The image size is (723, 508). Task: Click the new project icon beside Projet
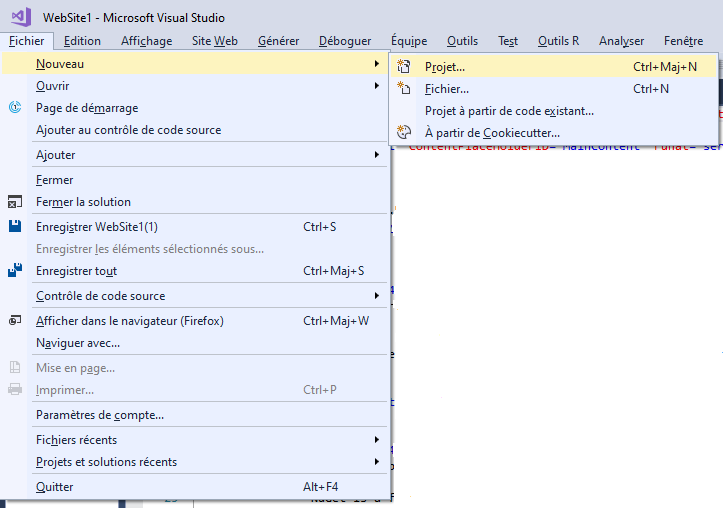pyautogui.click(x=404, y=67)
